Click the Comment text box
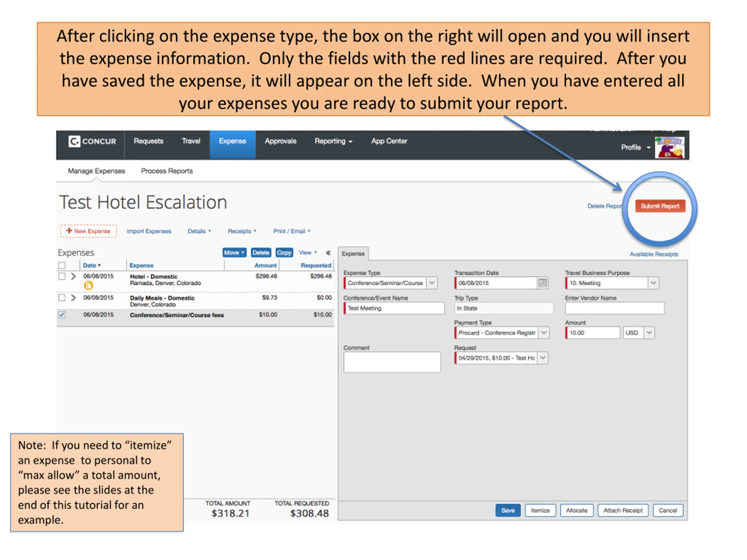 pos(392,362)
